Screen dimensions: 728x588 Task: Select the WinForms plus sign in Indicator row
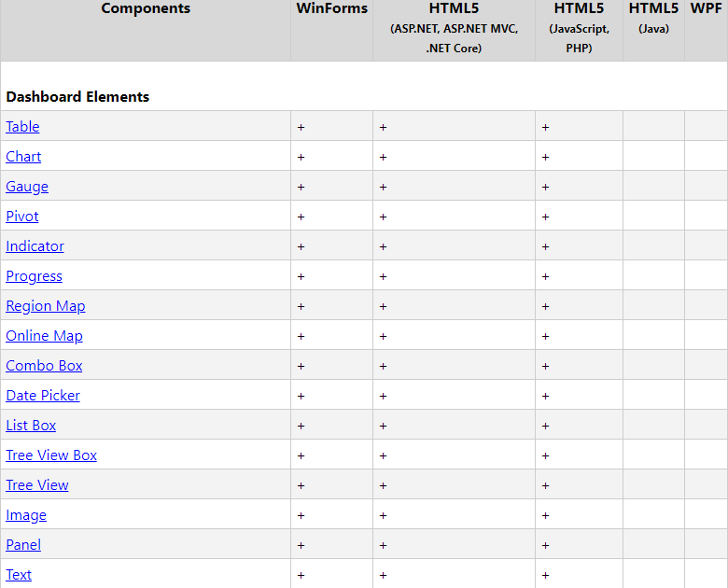point(301,246)
